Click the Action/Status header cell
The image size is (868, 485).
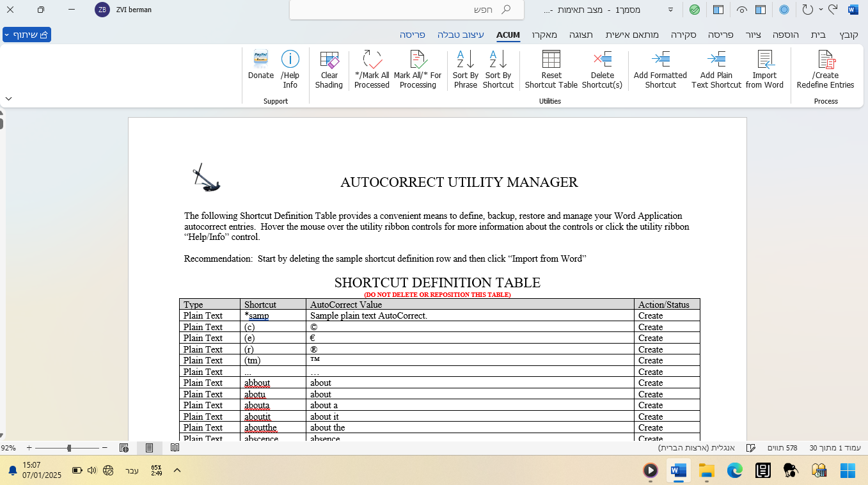click(667, 305)
